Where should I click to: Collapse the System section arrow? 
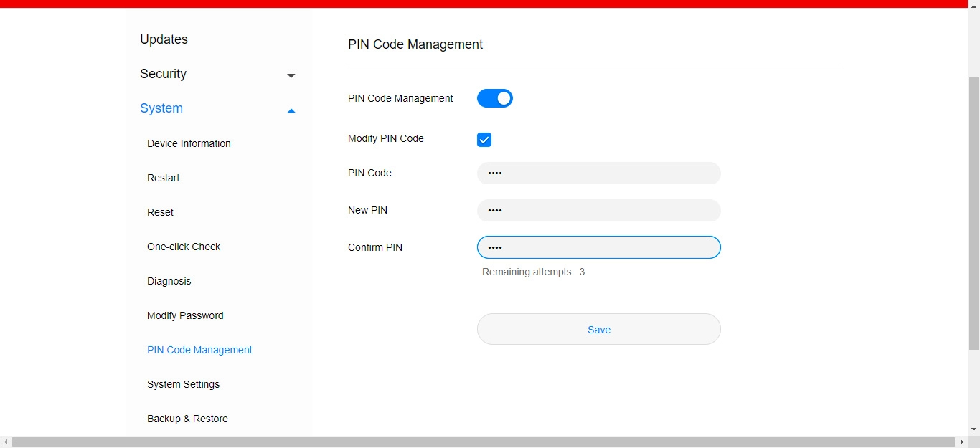[291, 110]
